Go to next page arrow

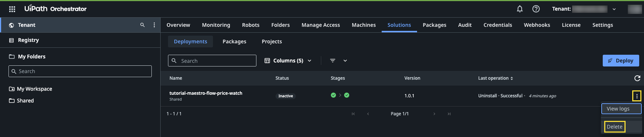click(434, 114)
